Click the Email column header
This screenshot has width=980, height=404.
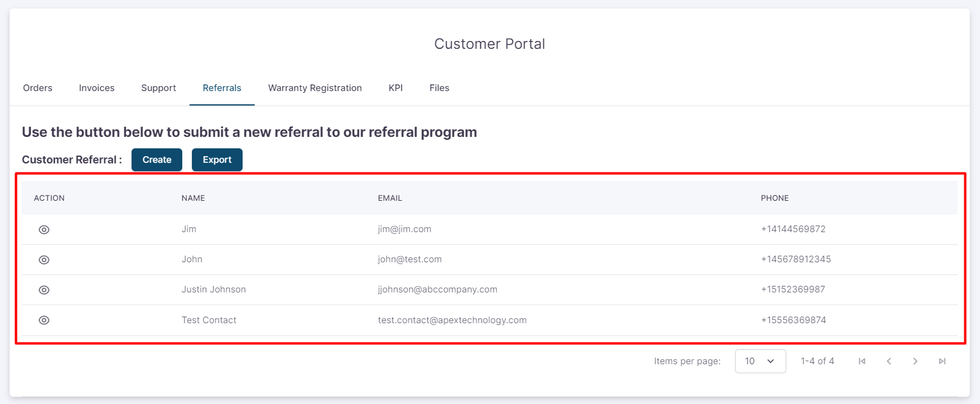(390, 198)
